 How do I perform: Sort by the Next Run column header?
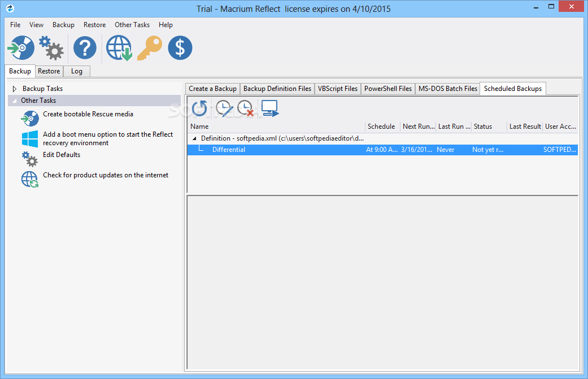pos(418,127)
